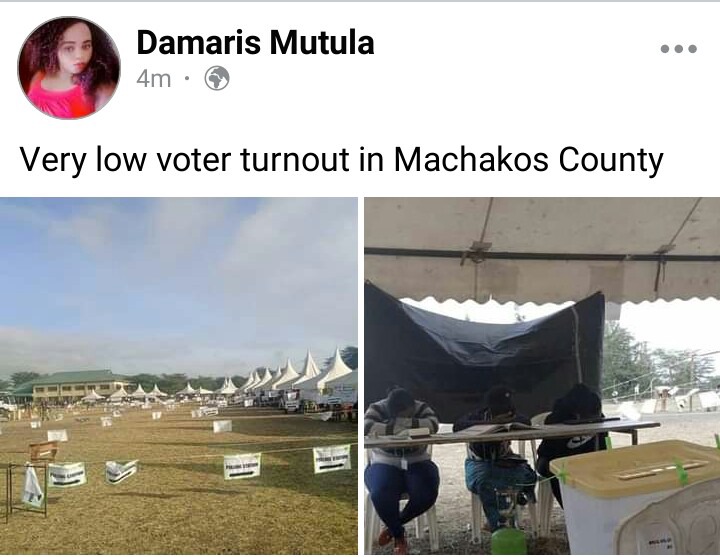Open the right photo of clerks under the tent

pyautogui.click(x=542, y=376)
